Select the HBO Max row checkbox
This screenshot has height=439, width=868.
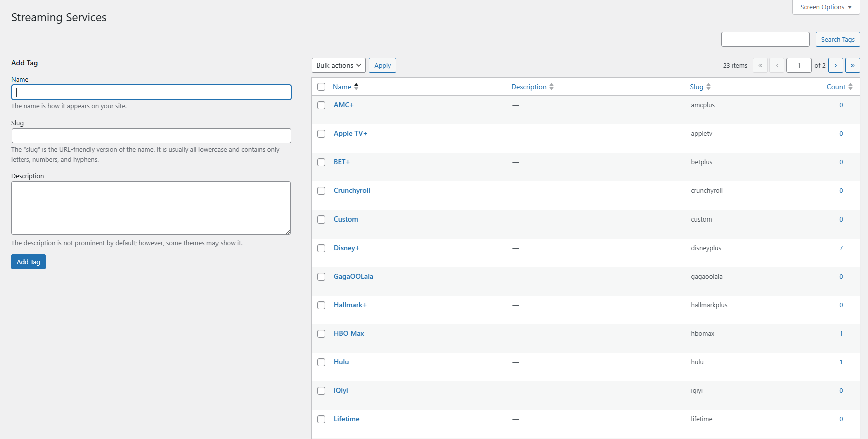321,334
